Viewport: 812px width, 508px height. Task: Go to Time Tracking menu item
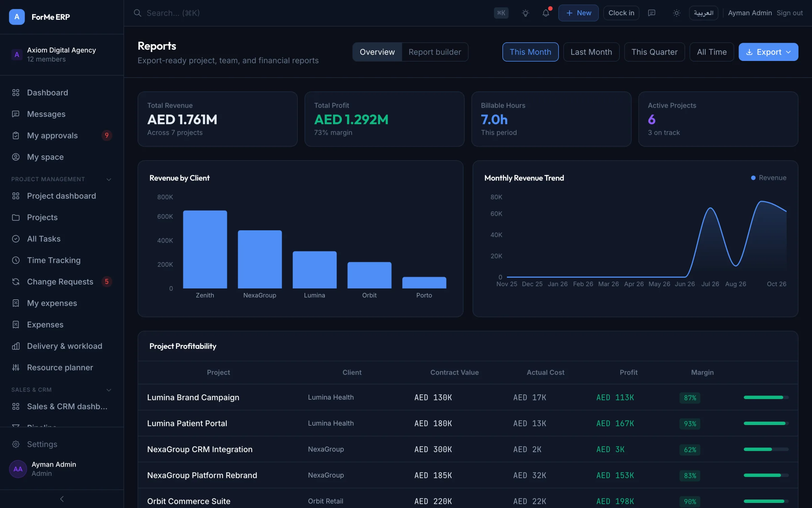pyautogui.click(x=62, y=260)
